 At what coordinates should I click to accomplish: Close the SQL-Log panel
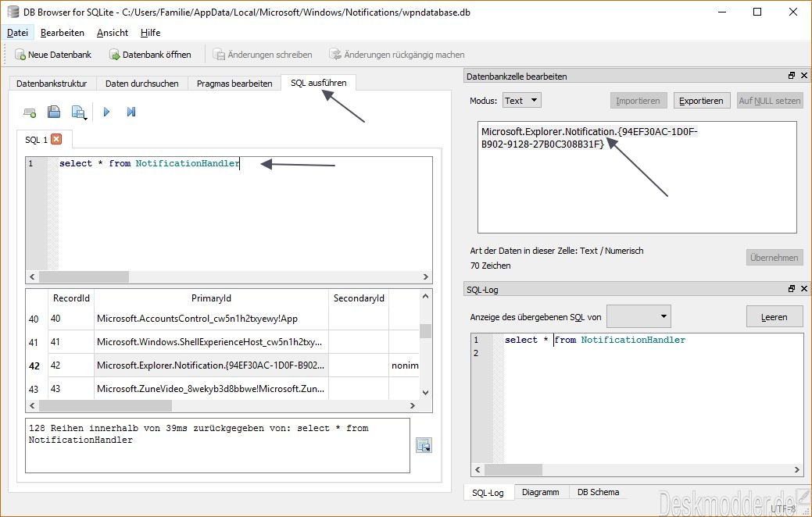point(803,289)
